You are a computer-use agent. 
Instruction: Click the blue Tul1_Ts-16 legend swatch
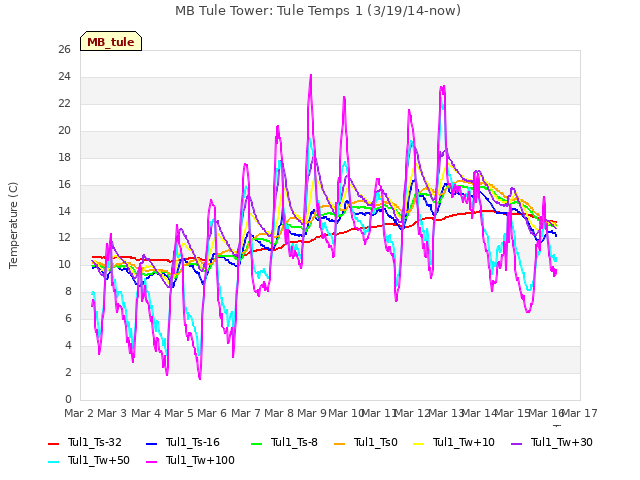pos(151,443)
